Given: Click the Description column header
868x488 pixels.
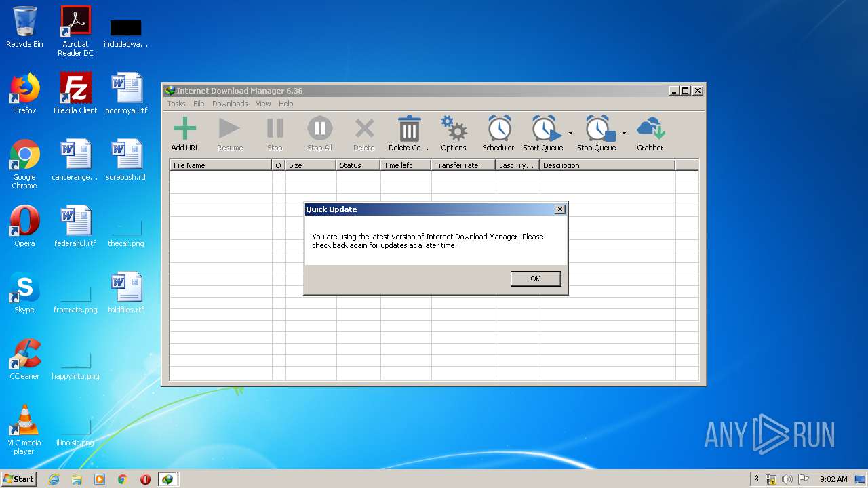Looking at the screenshot, I should 608,165.
